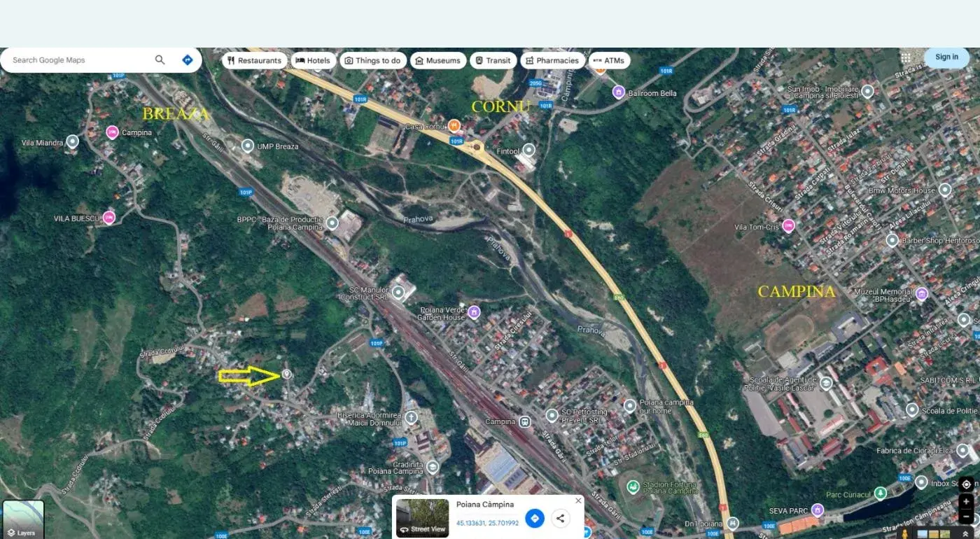Image resolution: width=980 pixels, height=539 pixels.
Task: Open directions from the search bar
Action: coord(187,60)
